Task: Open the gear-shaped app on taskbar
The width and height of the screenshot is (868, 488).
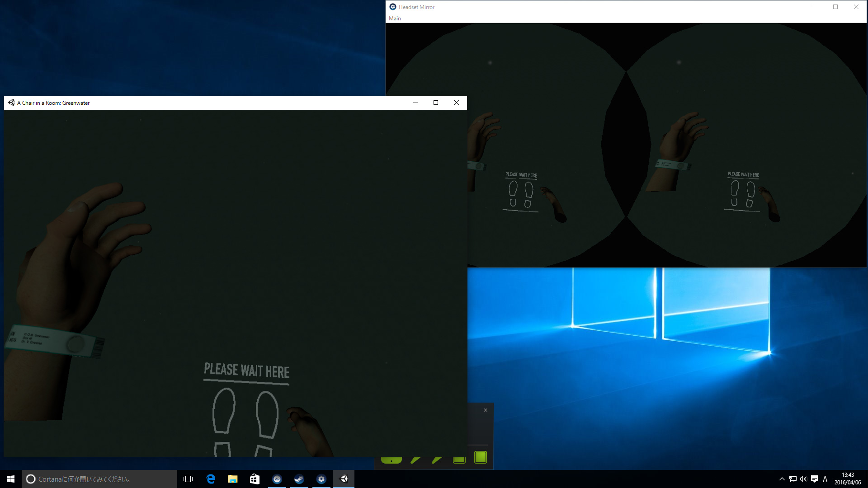Action: (x=321, y=479)
